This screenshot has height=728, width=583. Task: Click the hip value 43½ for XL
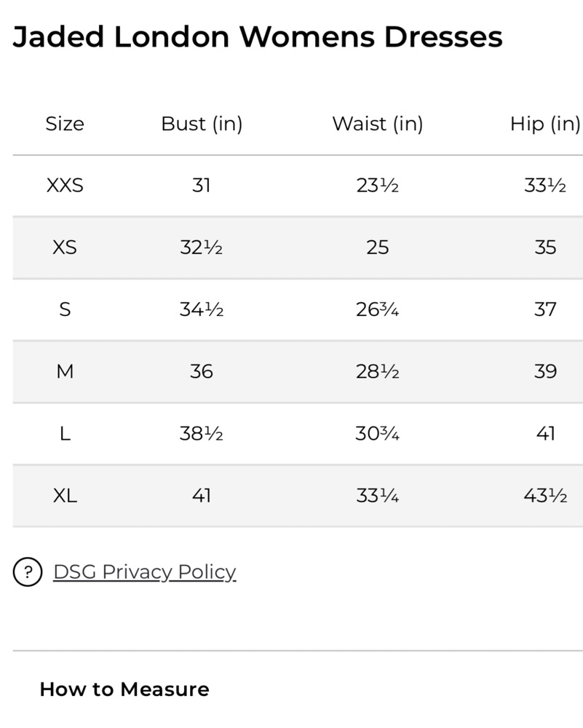coord(545,496)
